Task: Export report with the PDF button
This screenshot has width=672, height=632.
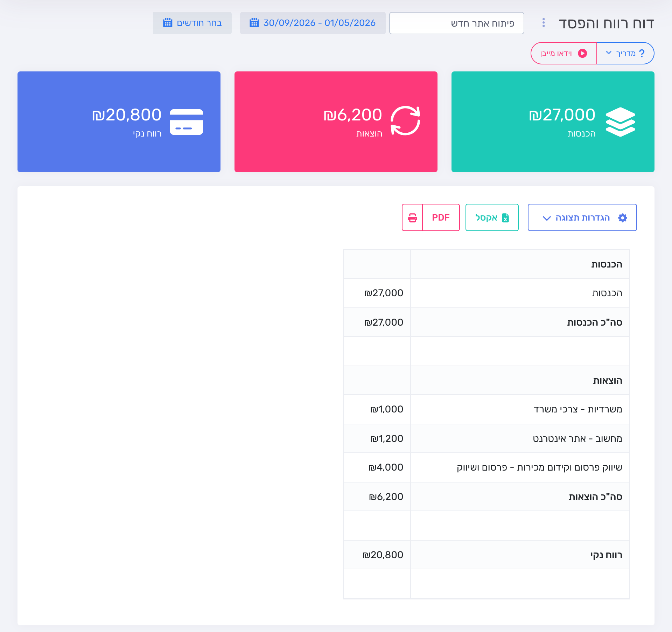Action: click(x=441, y=217)
